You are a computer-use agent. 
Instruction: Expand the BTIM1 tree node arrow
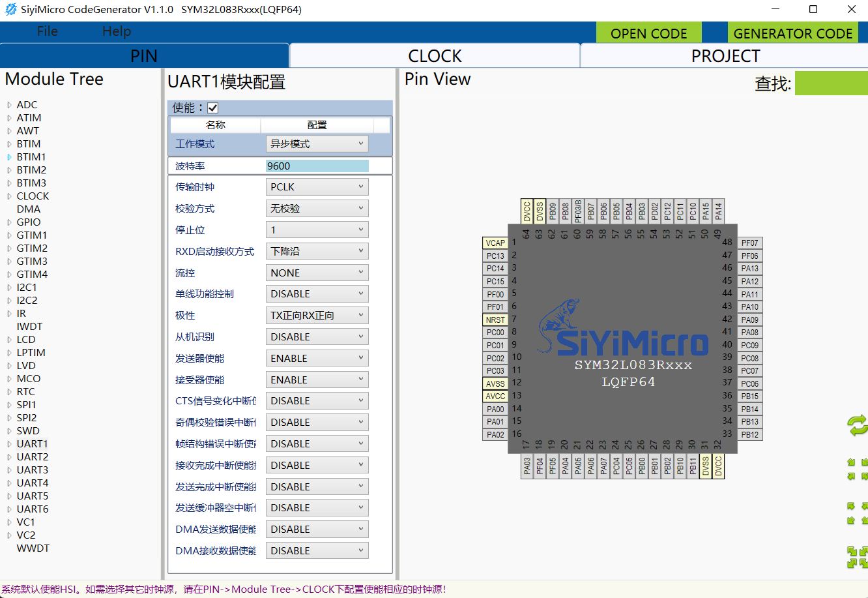[9, 157]
